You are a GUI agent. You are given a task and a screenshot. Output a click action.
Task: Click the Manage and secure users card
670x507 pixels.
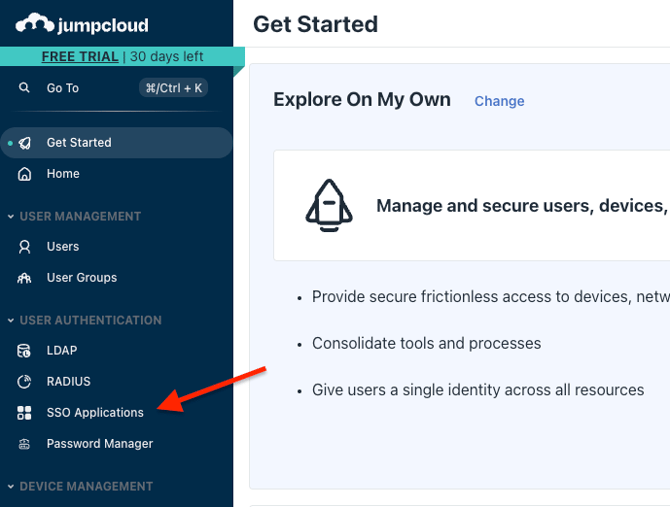[x=472, y=205]
